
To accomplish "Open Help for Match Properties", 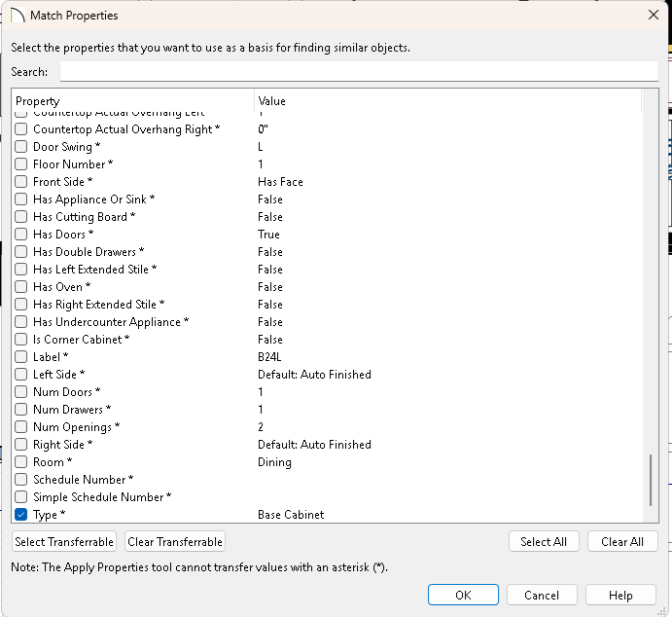I will (x=620, y=596).
